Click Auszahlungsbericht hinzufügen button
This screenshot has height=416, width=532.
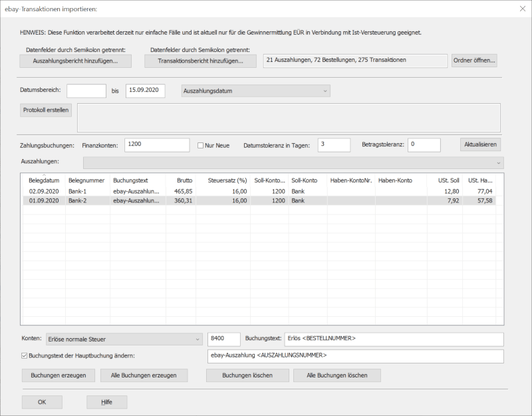[75, 61]
